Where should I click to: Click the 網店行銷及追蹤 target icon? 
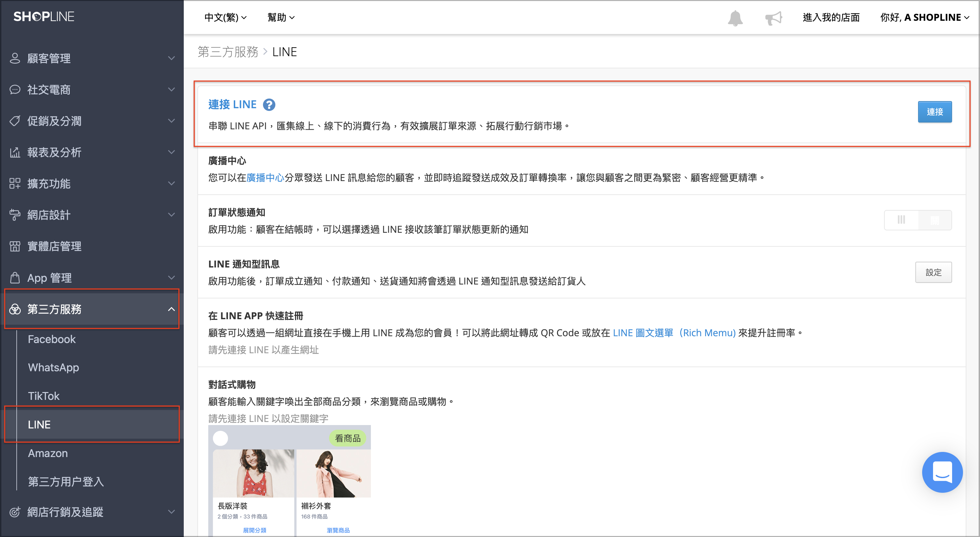pyautogui.click(x=15, y=512)
